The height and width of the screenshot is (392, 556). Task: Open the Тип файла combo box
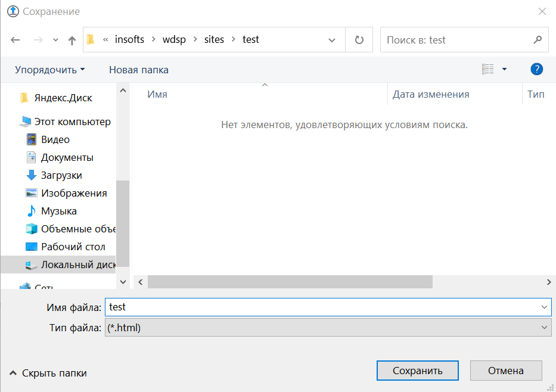pos(328,328)
